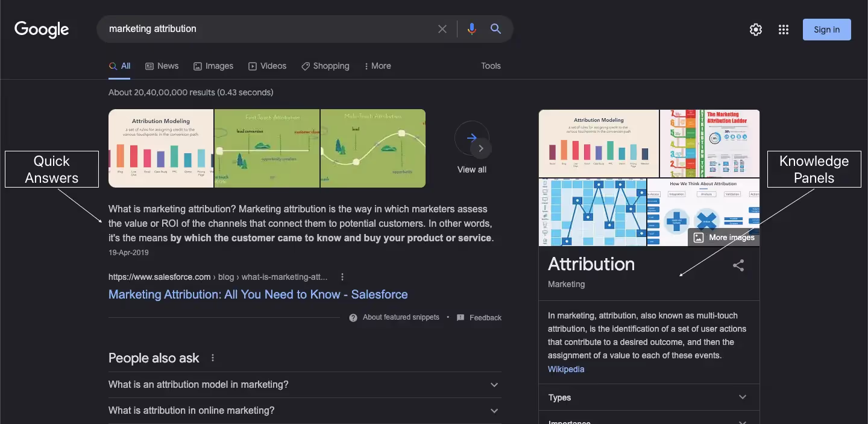The image size is (868, 424).
Task: Open search Tools
Action: pyautogui.click(x=491, y=66)
